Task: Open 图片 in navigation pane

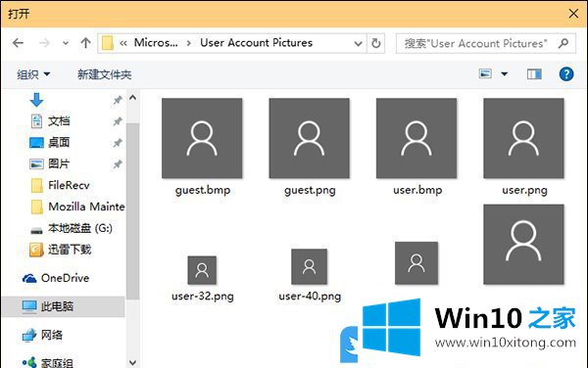Action: (59, 163)
